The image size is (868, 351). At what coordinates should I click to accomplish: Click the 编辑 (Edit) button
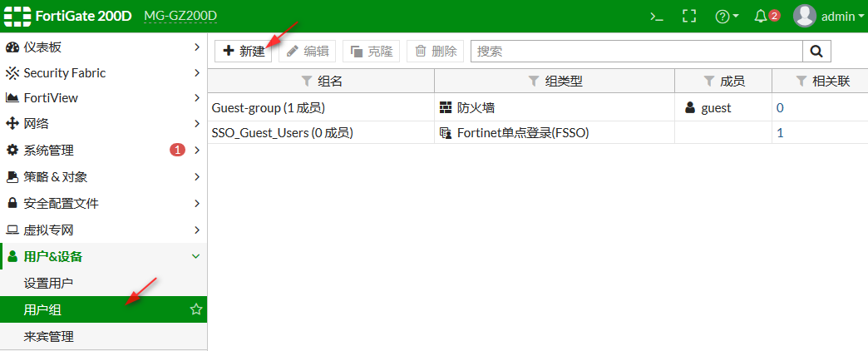point(308,51)
